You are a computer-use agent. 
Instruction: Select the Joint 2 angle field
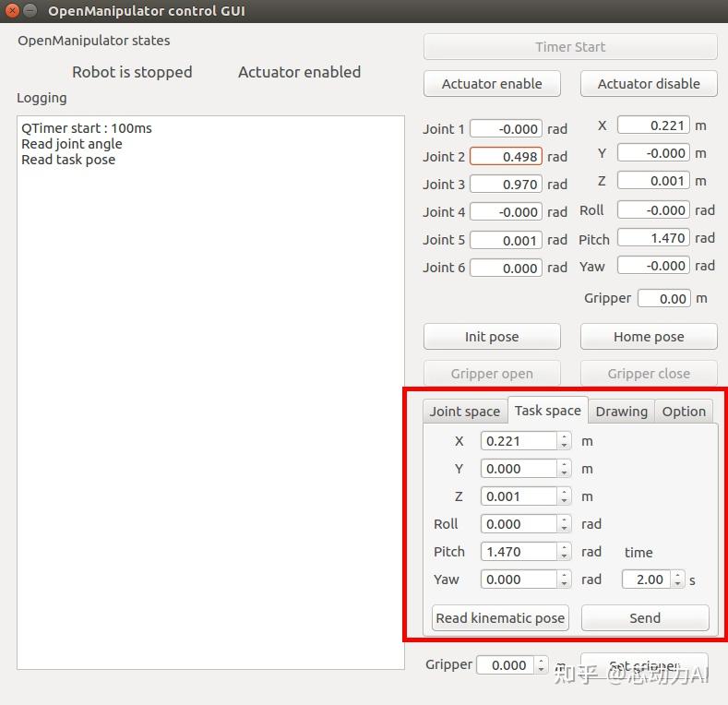click(506, 157)
